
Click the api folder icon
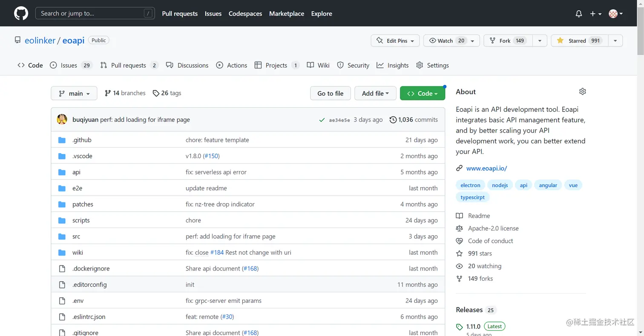tap(62, 172)
